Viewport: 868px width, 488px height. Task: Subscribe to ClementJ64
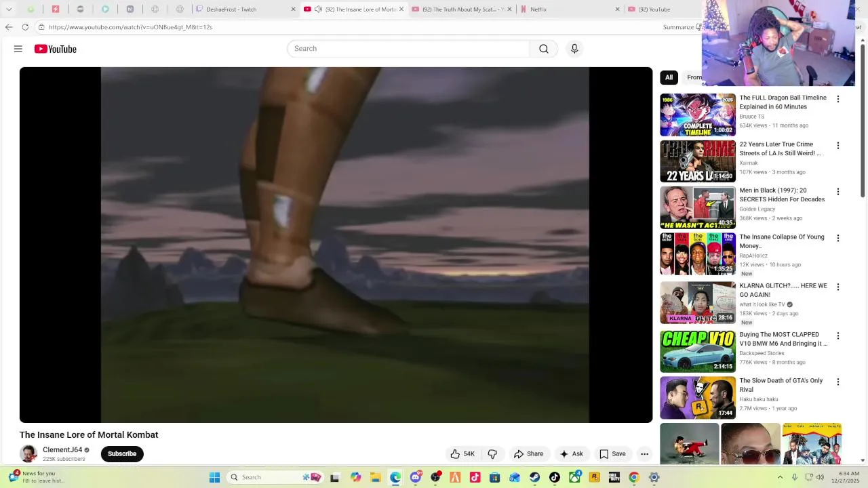[122, 454]
